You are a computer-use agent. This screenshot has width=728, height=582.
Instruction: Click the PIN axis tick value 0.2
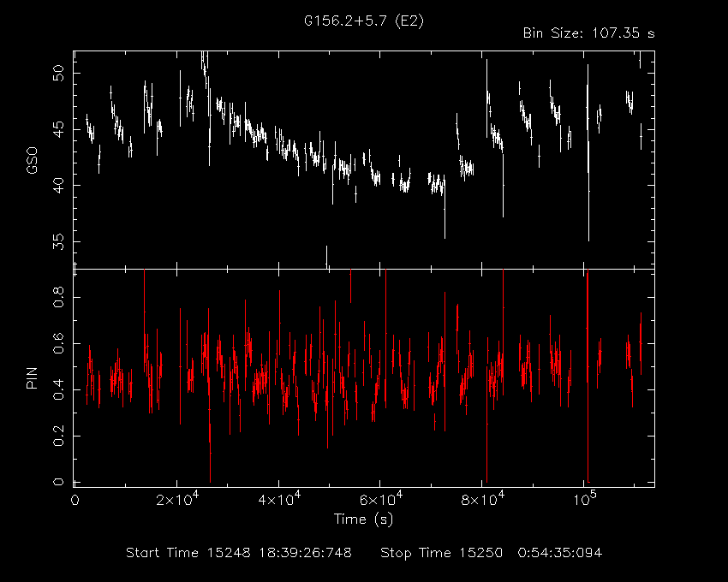tap(58, 436)
